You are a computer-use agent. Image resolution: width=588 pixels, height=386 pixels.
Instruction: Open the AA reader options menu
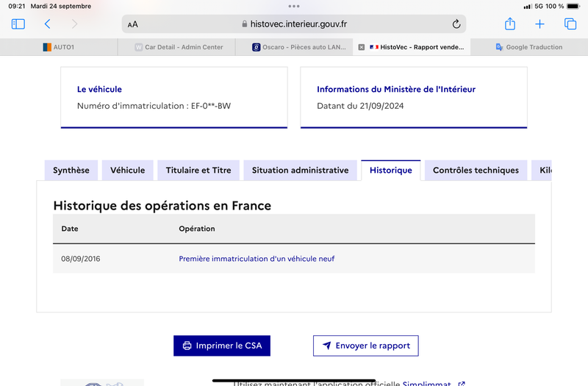133,24
